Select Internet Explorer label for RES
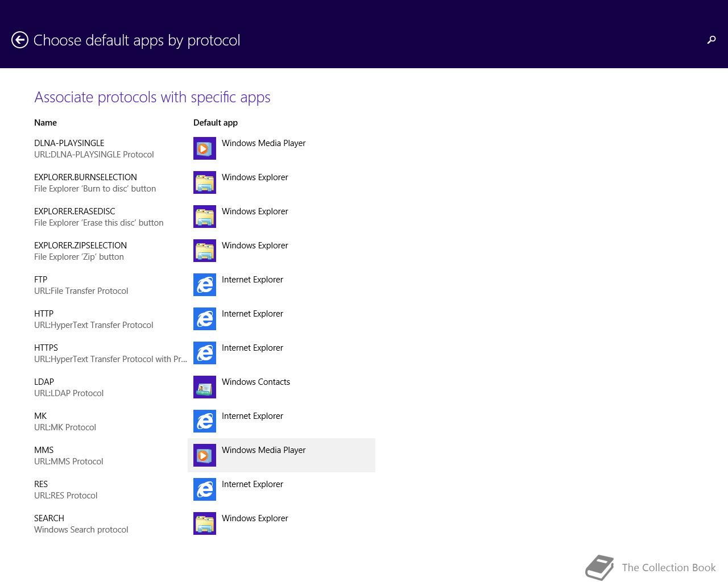This screenshot has width=728, height=582. point(253,484)
